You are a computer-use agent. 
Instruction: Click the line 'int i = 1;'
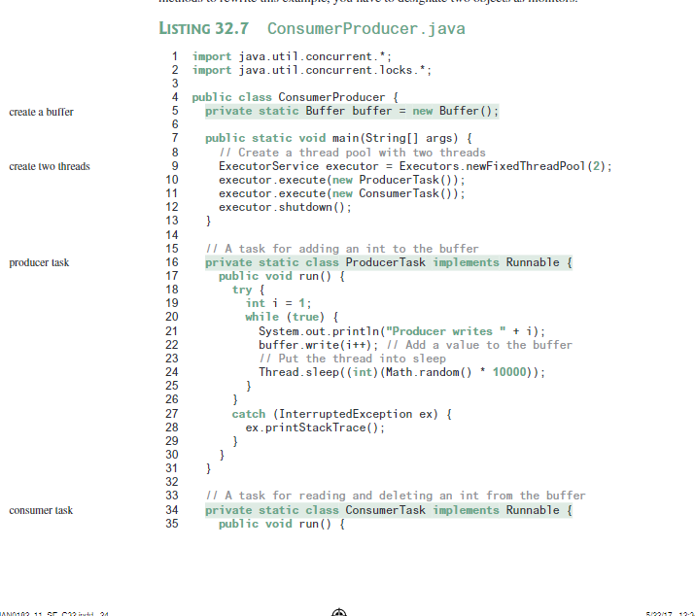[279, 303]
